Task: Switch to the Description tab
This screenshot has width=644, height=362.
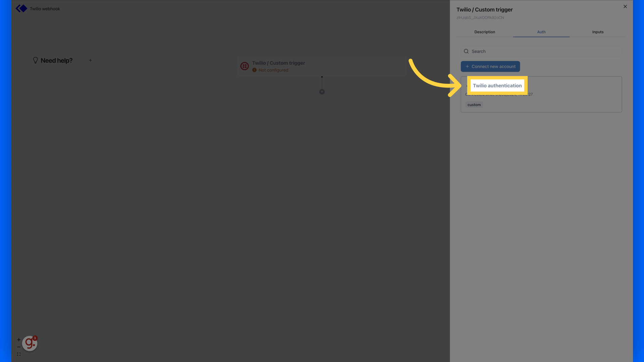Action: point(485,32)
